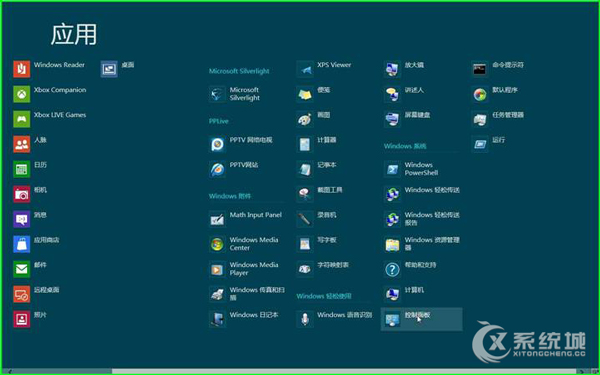Image resolution: width=600 pixels, height=375 pixels.
Task: Launch the 远程桌面 remote desktop app
Action: tap(36, 294)
